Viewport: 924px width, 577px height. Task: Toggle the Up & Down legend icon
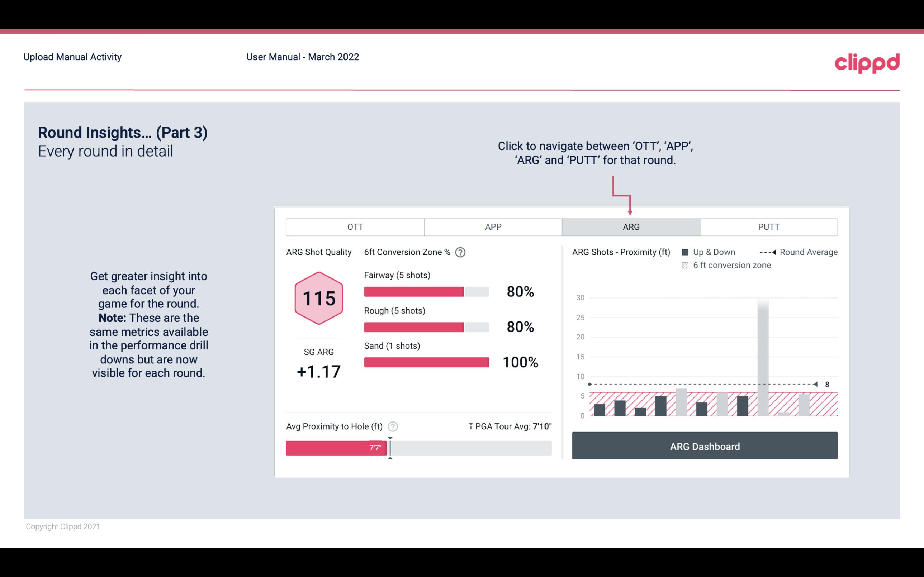click(x=687, y=252)
